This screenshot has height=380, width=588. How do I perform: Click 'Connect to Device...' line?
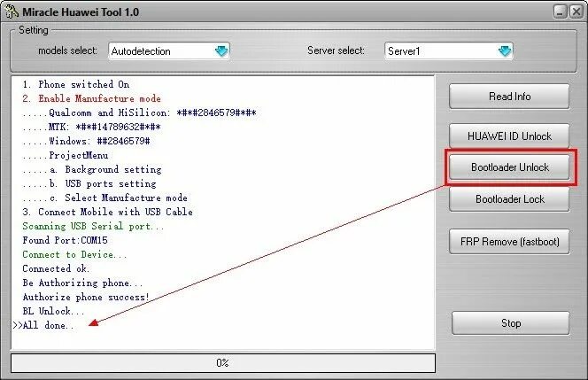click(74, 254)
